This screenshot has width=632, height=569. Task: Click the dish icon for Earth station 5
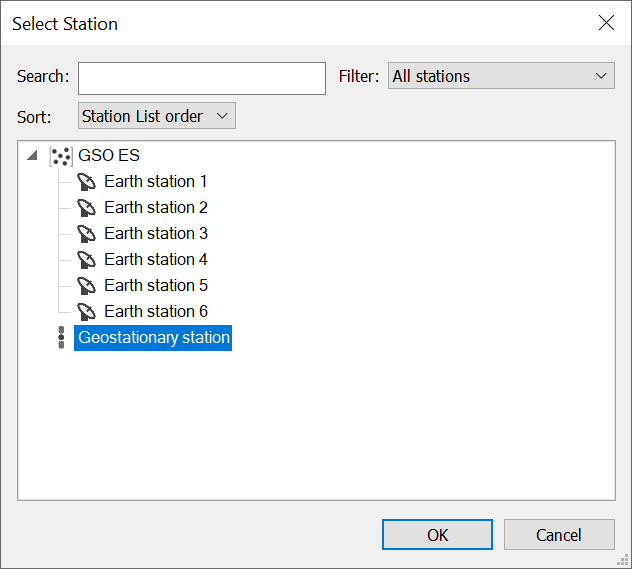point(86,286)
